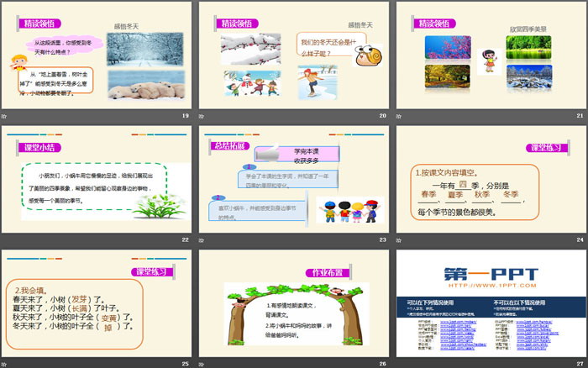This screenshot has width=588, height=368.
Task: Click slide number label 25
Action: 186,364
